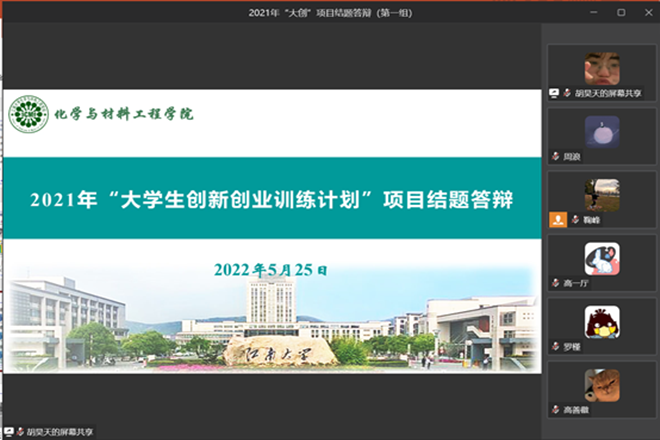Minimize the meeting window

(596, 12)
